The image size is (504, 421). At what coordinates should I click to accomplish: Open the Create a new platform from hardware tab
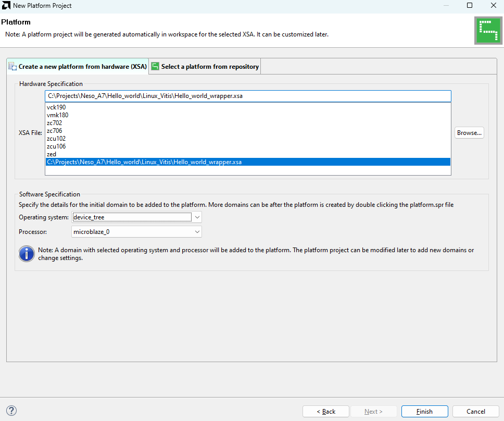[x=78, y=67]
